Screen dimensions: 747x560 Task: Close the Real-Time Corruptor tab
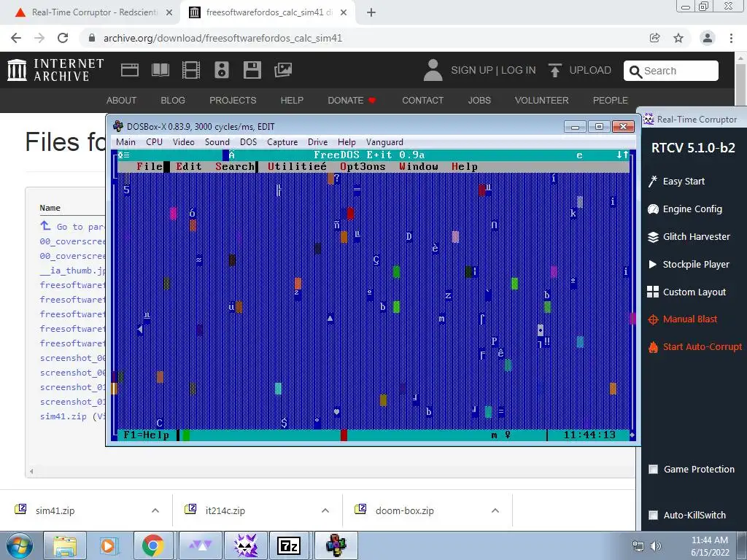tap(169, 13)
